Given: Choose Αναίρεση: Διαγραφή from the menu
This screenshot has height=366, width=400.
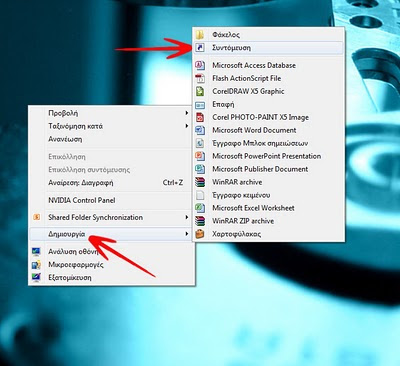Looking at the screenshot, I should pyautogui.click(x=111, y=183).
